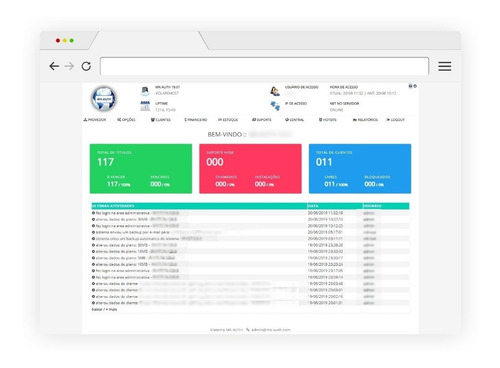Click the 'sistema criou um backup automatico' row
The image size is (500, 368).
click(250, 239)
